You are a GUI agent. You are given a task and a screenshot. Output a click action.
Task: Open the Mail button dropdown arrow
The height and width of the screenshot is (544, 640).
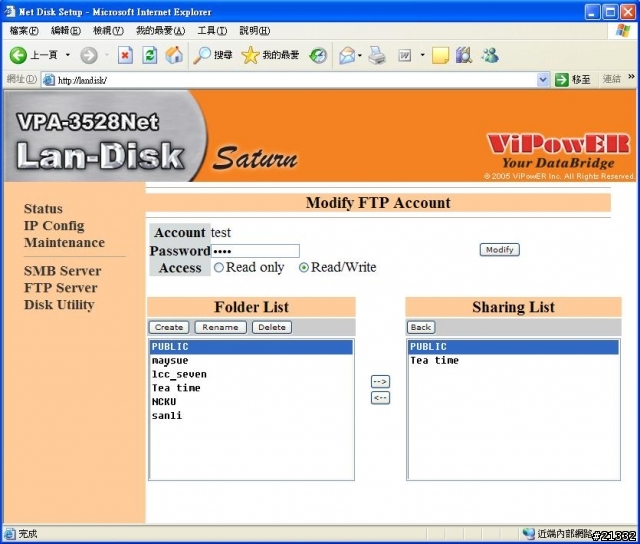[360, 55]
